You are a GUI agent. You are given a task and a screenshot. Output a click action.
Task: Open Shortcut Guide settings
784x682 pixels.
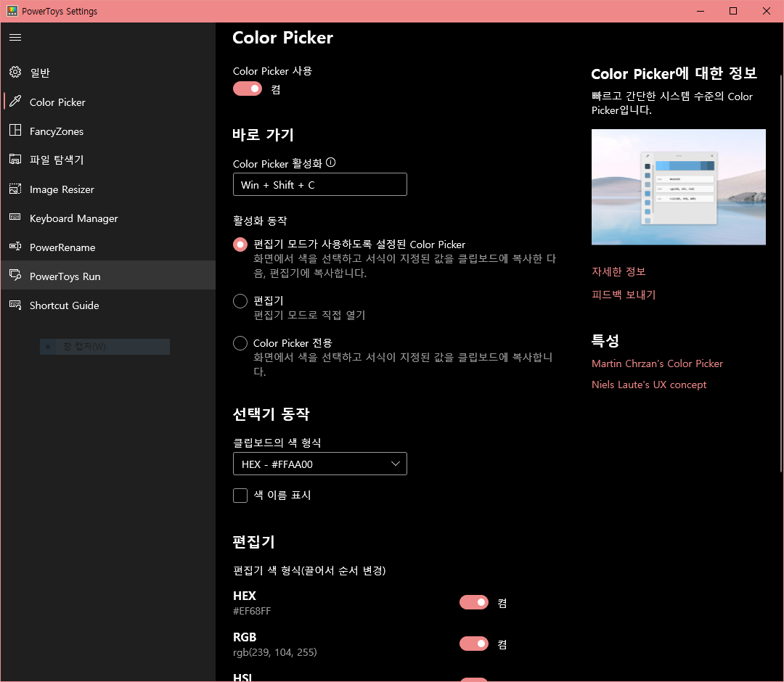(108, 305)
